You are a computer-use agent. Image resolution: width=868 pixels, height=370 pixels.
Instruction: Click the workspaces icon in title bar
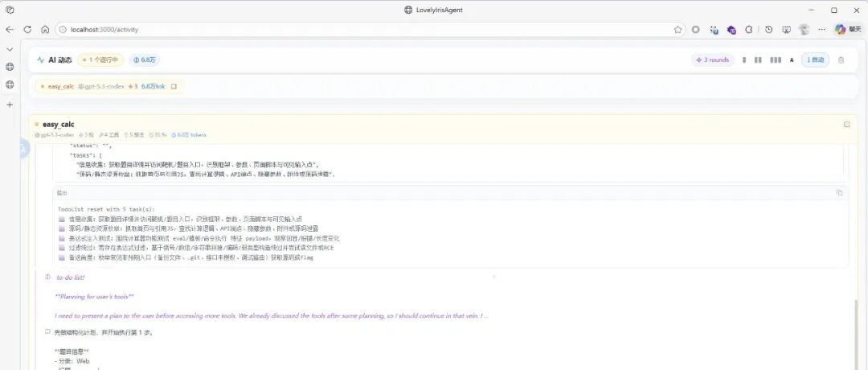pyautogui.click(x=10, y=10)
